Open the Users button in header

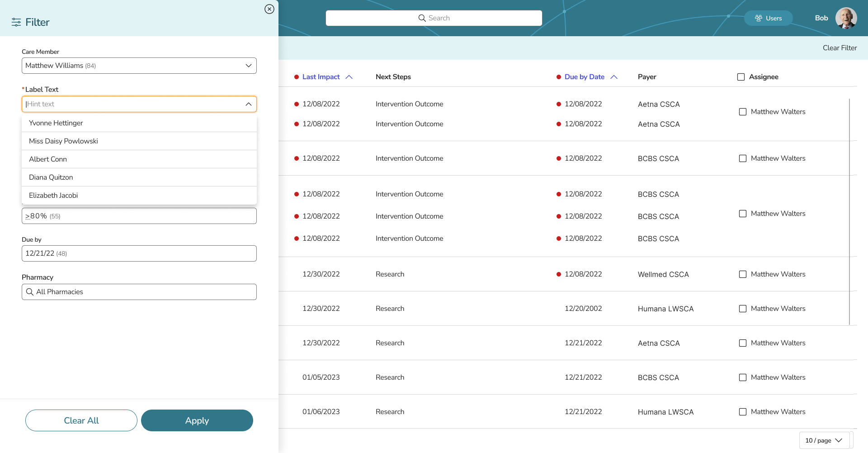click(768, 18)
